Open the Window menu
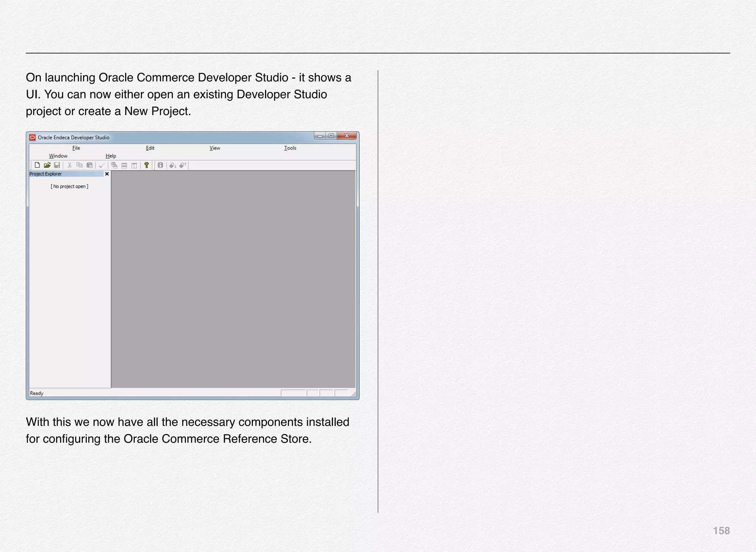Image resolution: width=756 pixels, height=552 pixels. pos(58,156)
